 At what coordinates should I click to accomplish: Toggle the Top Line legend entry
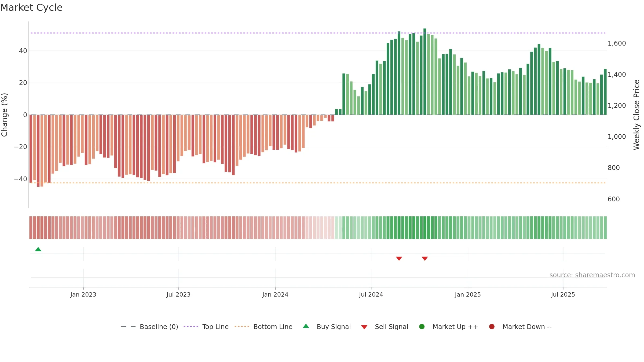(x=206, y=327)
